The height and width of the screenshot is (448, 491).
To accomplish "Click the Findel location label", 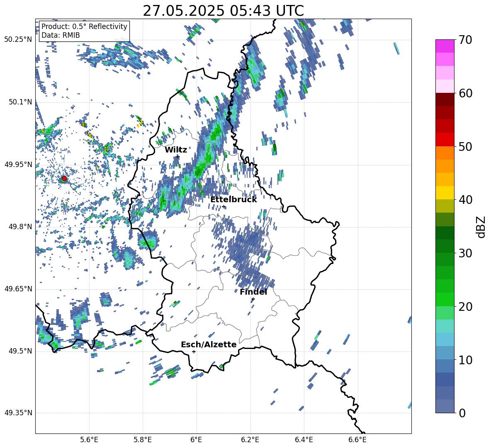I will click(x=253, y=292).
